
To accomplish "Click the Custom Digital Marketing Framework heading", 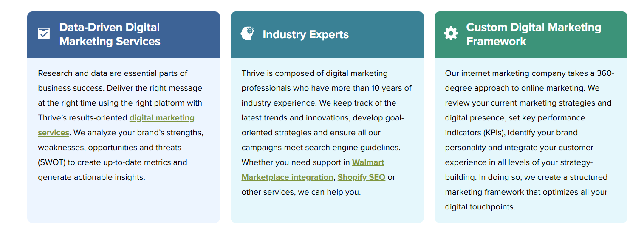I will 534,34.
